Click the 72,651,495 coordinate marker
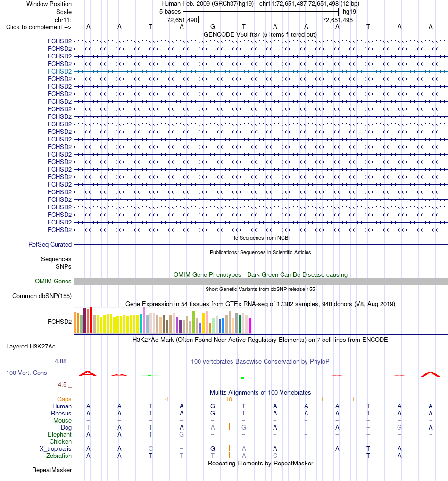The height and width of the screenshot is (481, 448). [338, 20]
